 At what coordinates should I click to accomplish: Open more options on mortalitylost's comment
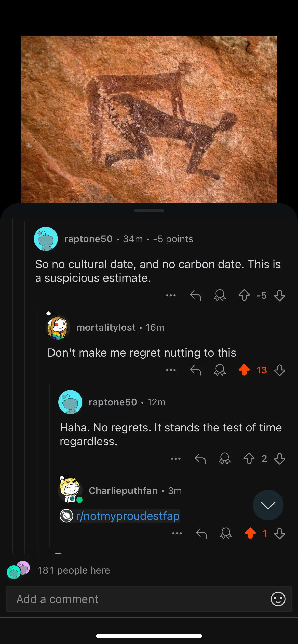pyautogui.click(x=171, y=370)
